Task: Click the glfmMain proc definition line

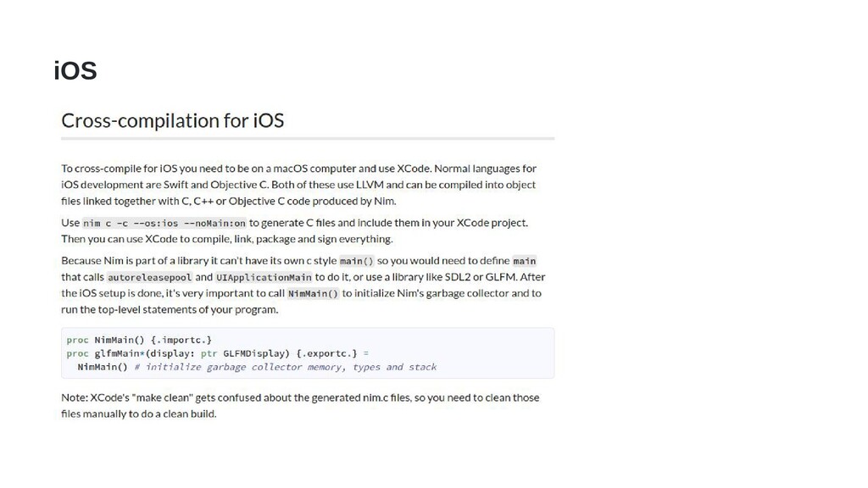Action: coord(218,353)
